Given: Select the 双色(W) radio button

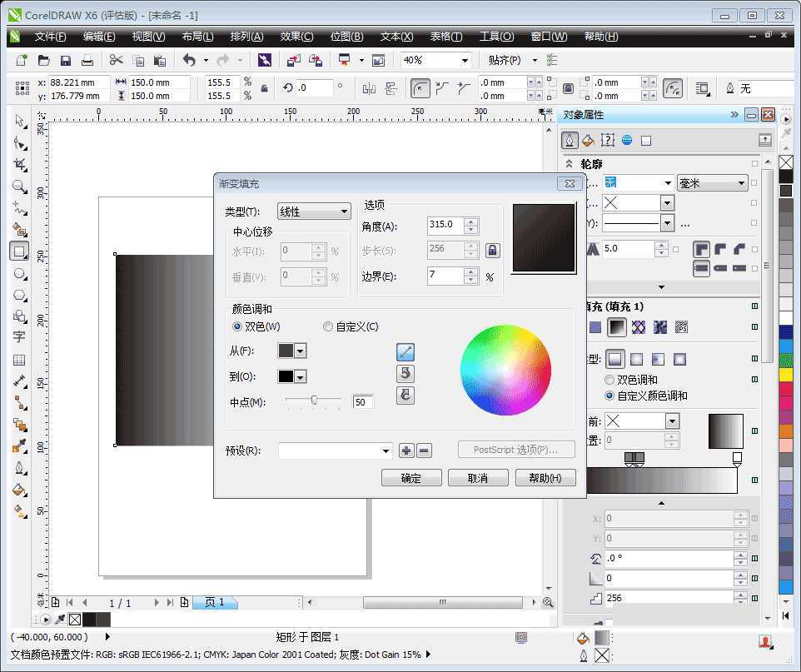Looking at the screenshot, I should coord(237,326).
